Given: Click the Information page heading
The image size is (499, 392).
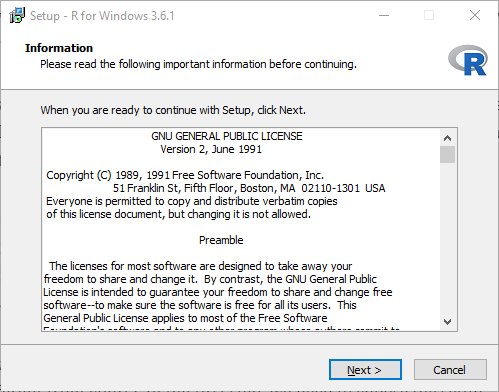Looking at the screenshot, I should [59, 48].
